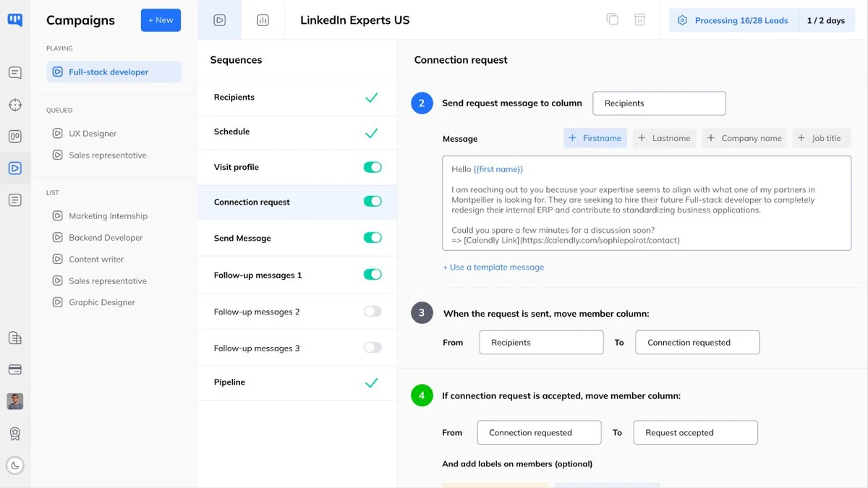Open the Connection requested 'To' dropdown
868x488 pixels.
pyautogui.click(x=697, y=343)
